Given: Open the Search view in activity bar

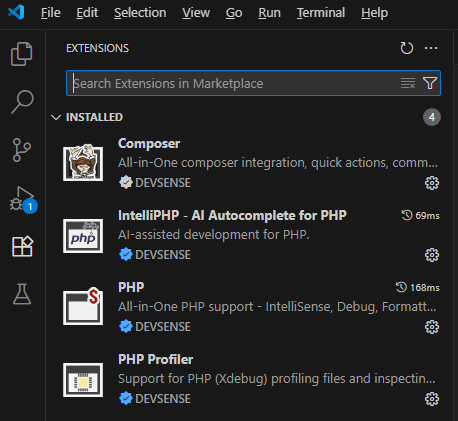Looking at the screenshot, I should pyautogui.click(x=22, y=102).
